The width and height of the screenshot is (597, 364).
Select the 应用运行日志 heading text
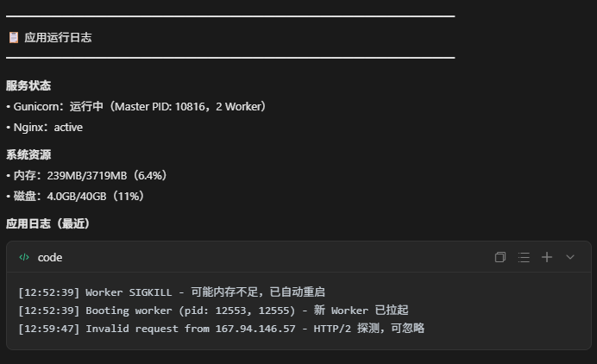58,37
